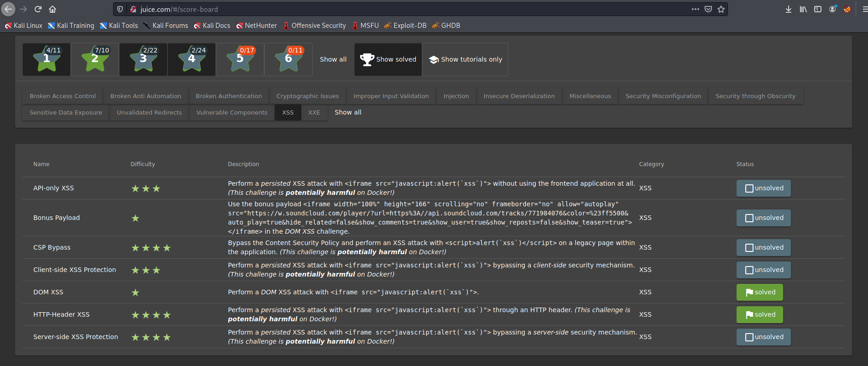Open the Firefox account icon
The height and width of the screenshot is (366, 868).
tap(833, 9)
